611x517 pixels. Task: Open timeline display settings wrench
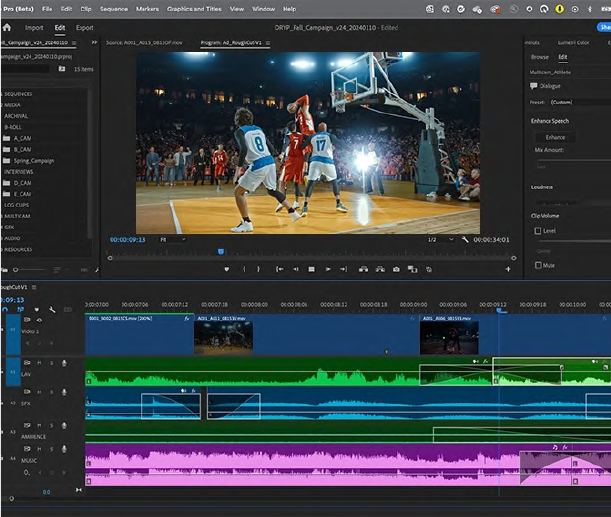coord(52,310)
